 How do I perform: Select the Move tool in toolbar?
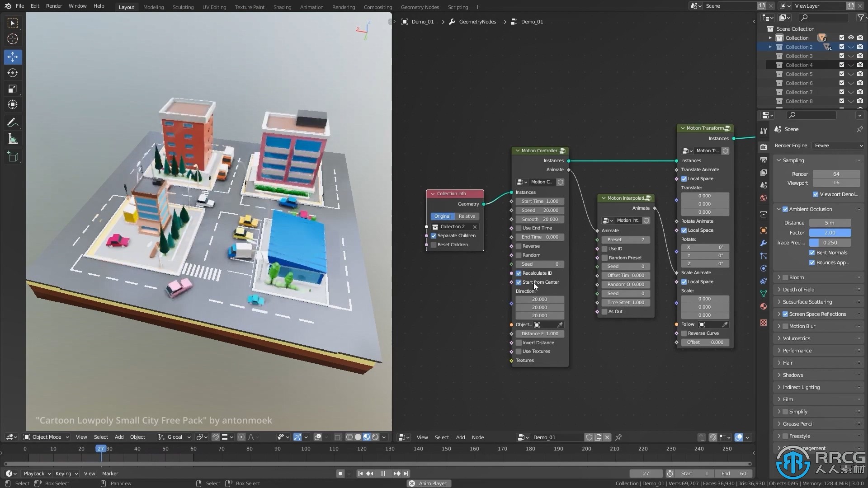tap(13, 56)
